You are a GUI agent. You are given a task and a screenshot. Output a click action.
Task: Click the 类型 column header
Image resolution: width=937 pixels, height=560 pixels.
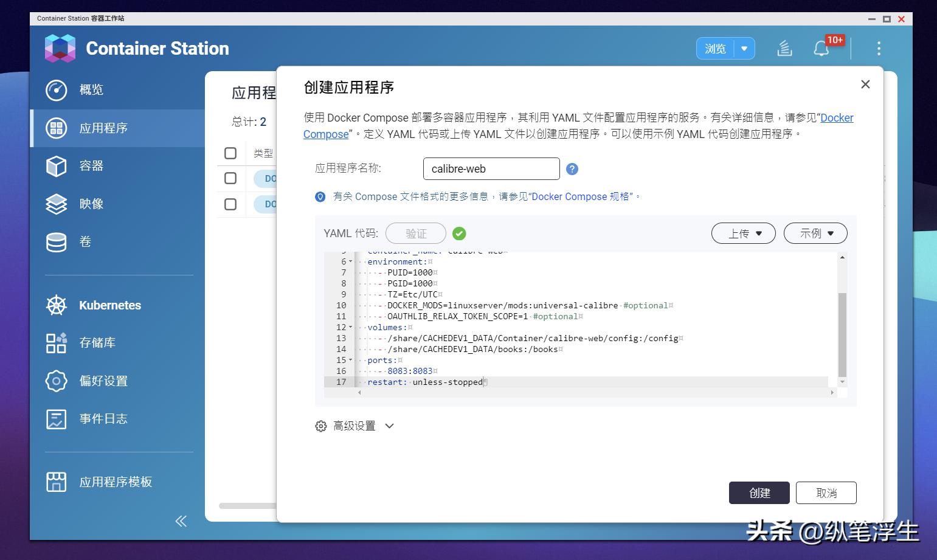[x=263, y=153]
